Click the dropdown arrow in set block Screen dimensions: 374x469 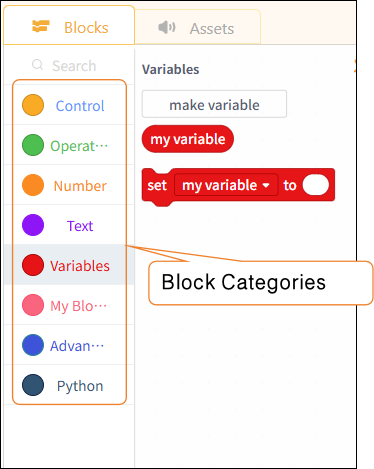tap(266, 185)
